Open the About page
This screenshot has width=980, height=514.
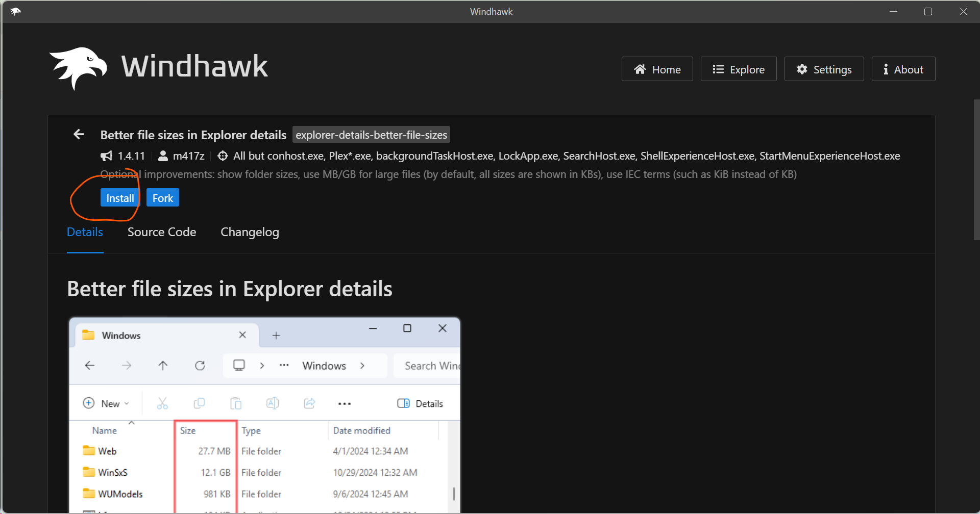tap(903, 69)
